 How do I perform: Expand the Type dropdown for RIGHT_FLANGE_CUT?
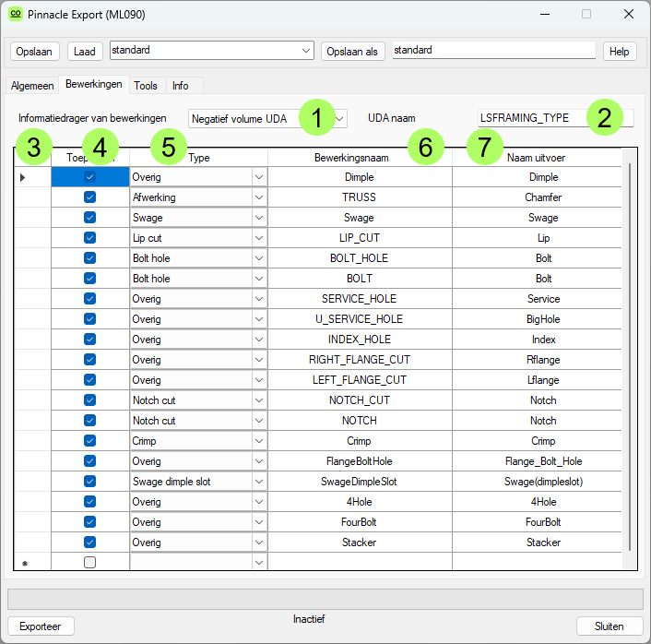(x=259, y=360)
